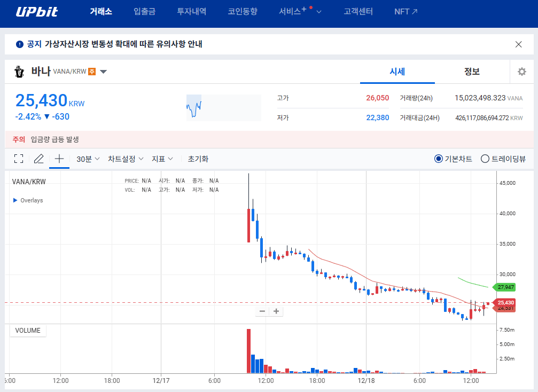Click the 저가 value 22,380

pos(377,117)
